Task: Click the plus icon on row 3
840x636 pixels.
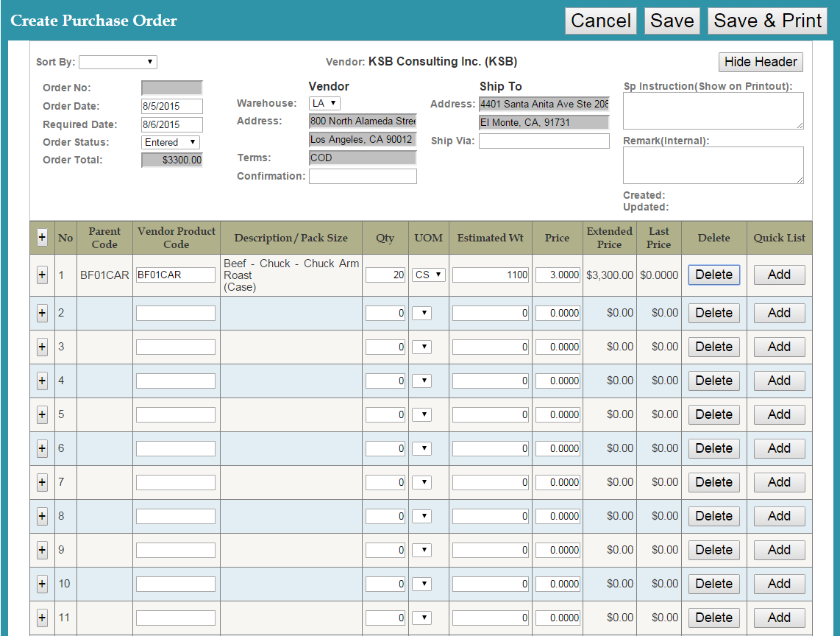Action: coord(42,347)
